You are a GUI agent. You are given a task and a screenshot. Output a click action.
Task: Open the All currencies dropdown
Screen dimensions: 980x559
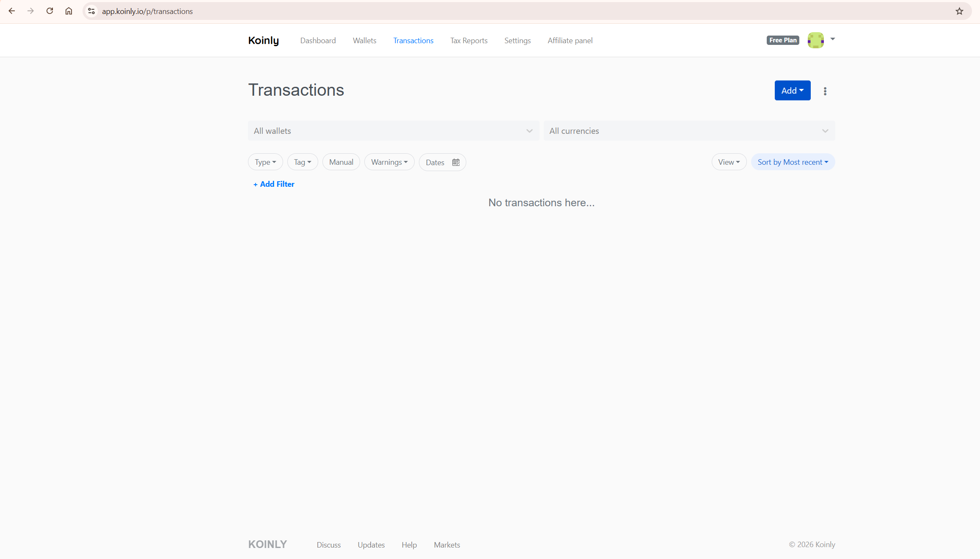(689, 130)
